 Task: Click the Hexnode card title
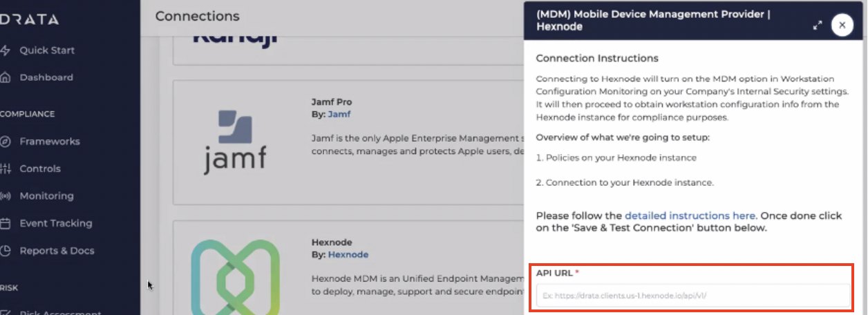point(332,242)
